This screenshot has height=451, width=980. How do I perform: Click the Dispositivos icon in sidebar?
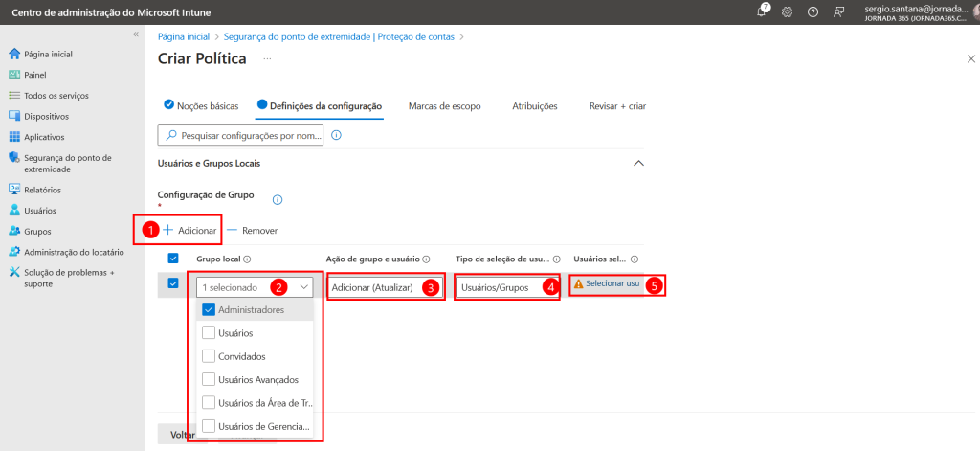[15, 116]
